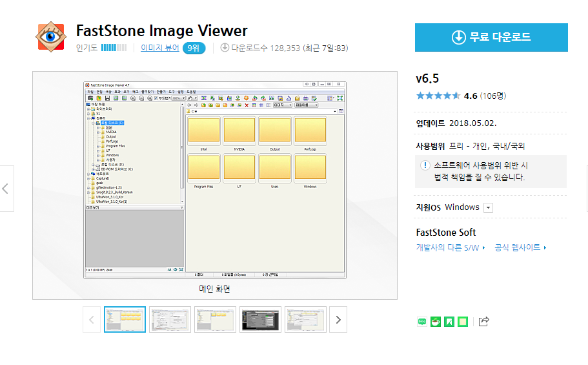
Task: Open the large main screenshot preview
Action: click(215, 180)
